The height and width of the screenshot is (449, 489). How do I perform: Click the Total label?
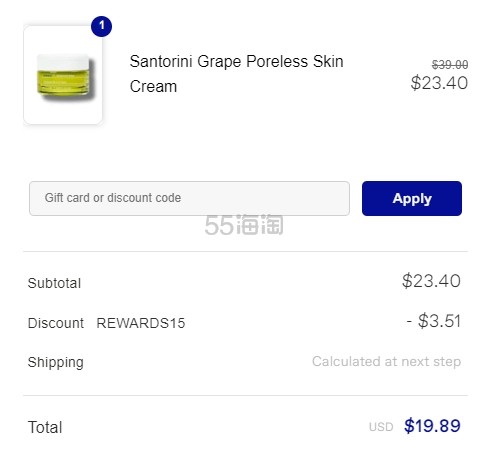click(x=45, y=427)
